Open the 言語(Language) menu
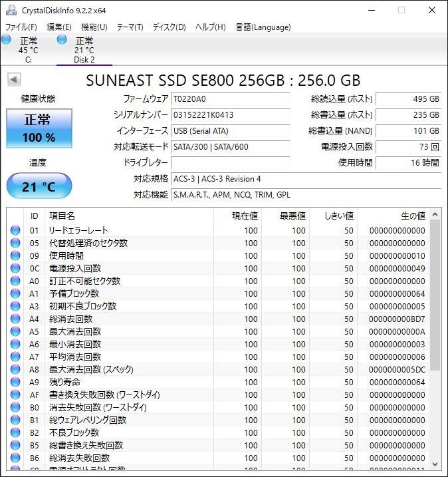 [x=263, y=27]
